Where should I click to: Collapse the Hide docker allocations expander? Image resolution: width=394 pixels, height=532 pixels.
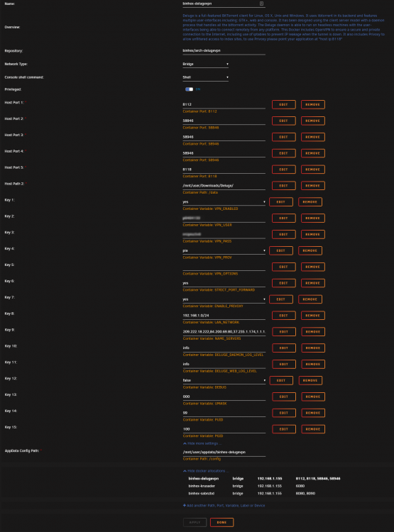[206, 471]
